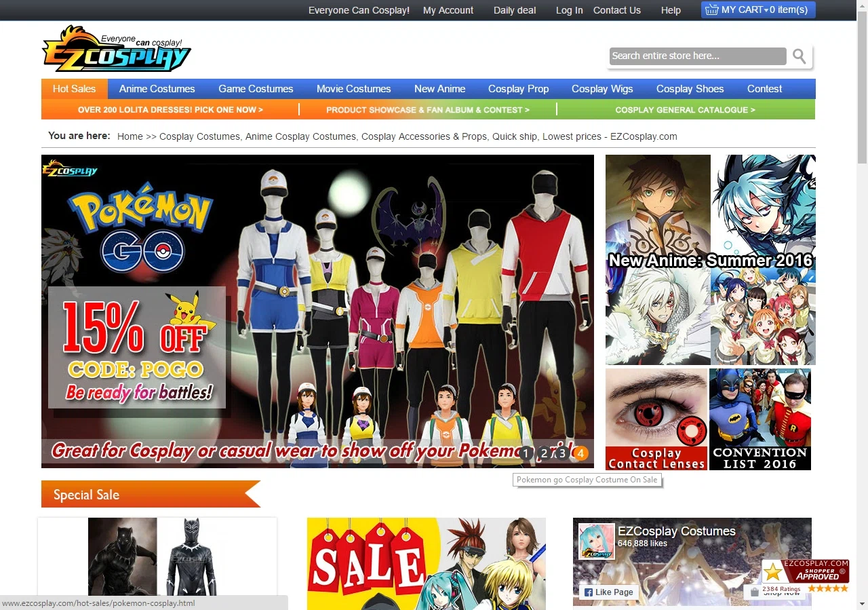Open the Contest menu item
The image size is (868, 610).
point(764,89)
